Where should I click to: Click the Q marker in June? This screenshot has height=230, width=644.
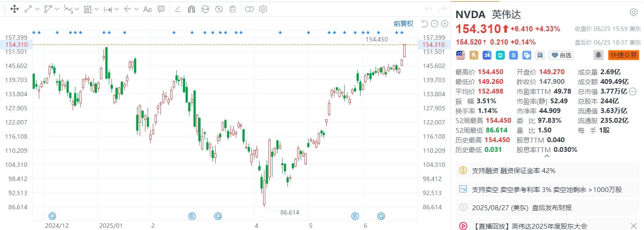(x=380, y=216)
